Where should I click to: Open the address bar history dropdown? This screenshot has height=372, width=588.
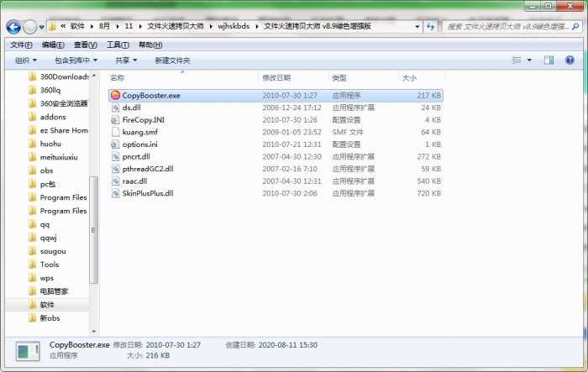(417, 27)
